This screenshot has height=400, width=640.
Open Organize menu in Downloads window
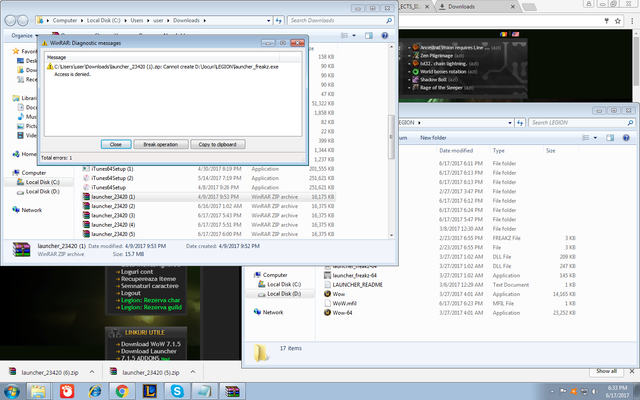tap(24, 36)
